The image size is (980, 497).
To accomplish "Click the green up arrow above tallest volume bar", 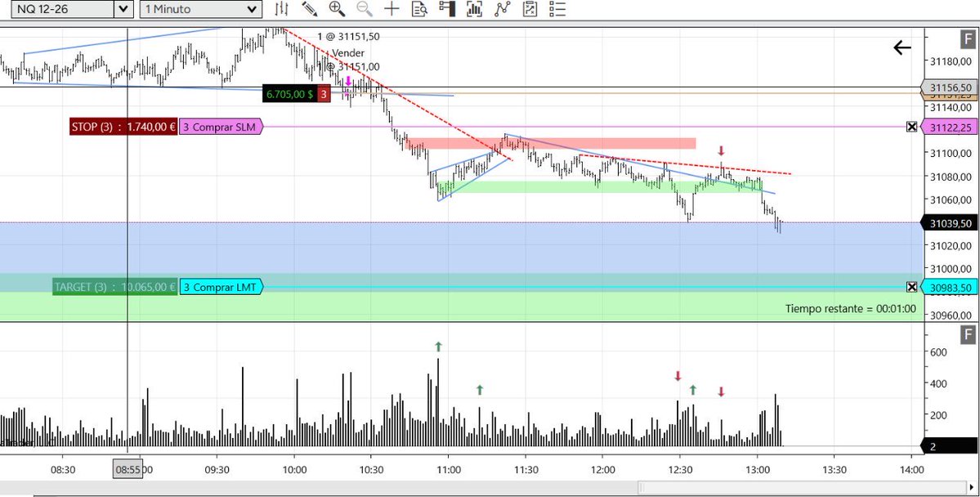I will pyautogui.click(x=438, y=347).
